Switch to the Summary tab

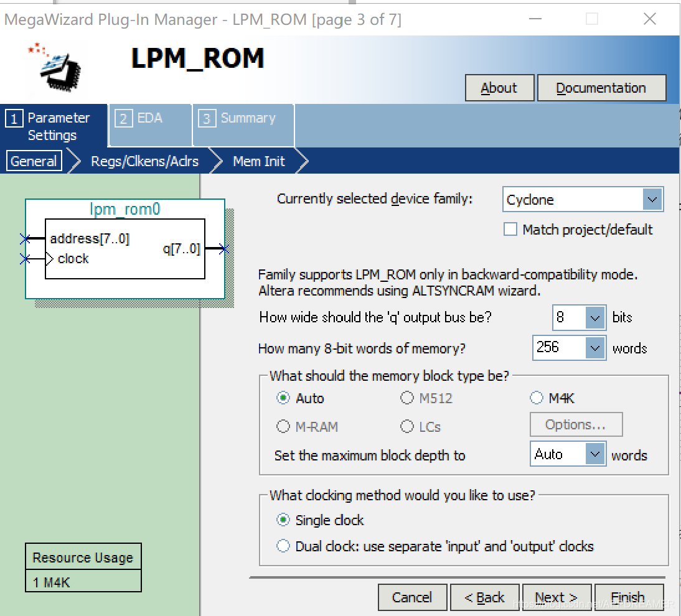(243, 125)
